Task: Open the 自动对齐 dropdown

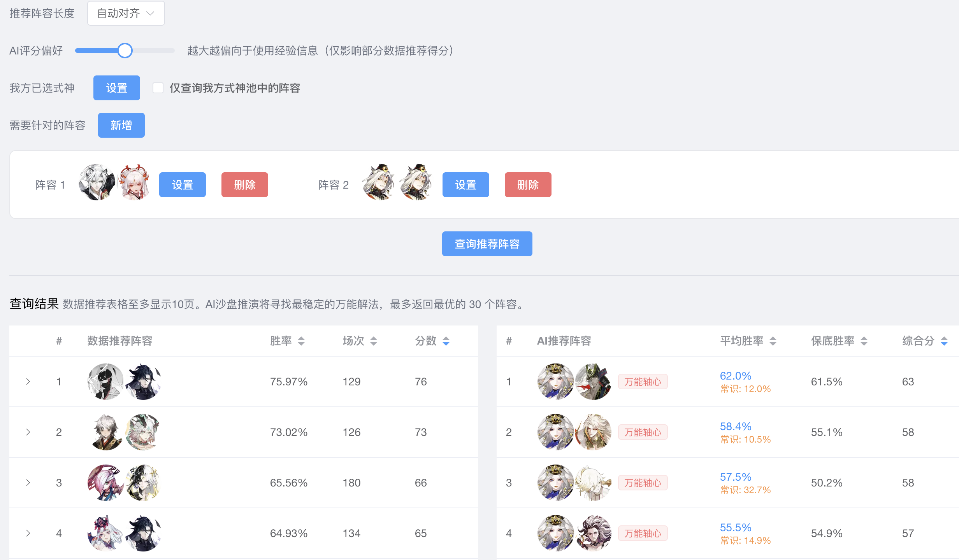Action: 126,13
